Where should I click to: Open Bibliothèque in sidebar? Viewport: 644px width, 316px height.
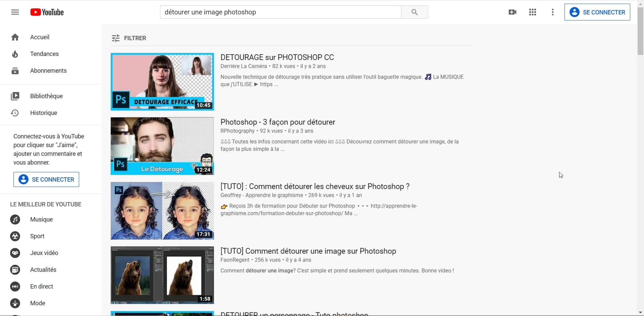point(46,96)
